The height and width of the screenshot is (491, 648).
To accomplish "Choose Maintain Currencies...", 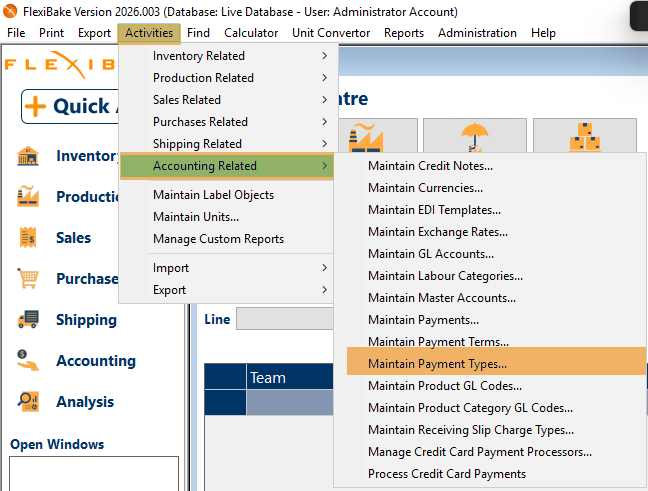I will [490, 188].
